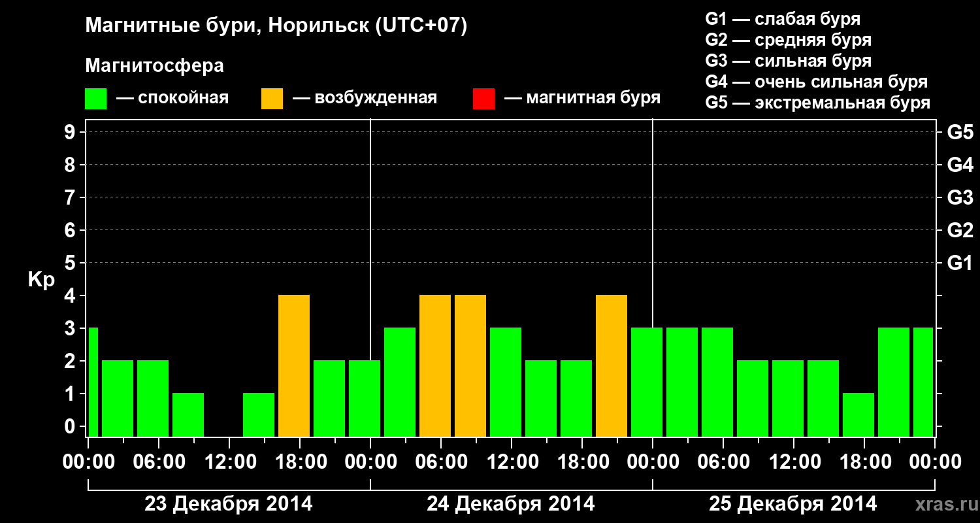This screenshot has height=523, width=980.
Task: Click the only orange bar on 23 December
Action: coord(294,366)
